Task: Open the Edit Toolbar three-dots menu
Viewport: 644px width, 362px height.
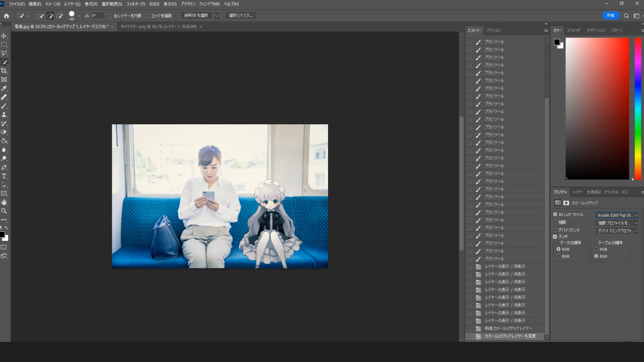Action: pyautogui.click(x=4, y=220)
